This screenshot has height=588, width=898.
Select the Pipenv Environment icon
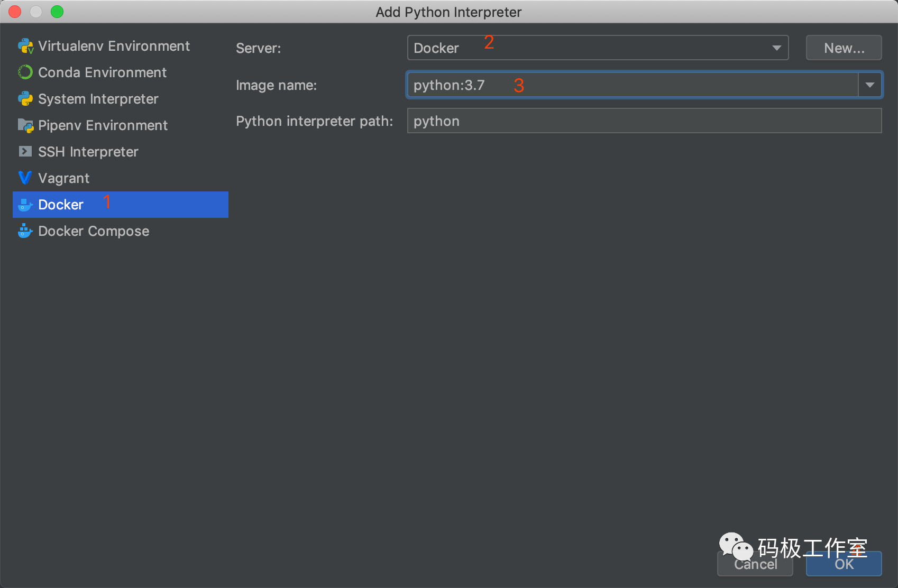click(x=25, y=125)
